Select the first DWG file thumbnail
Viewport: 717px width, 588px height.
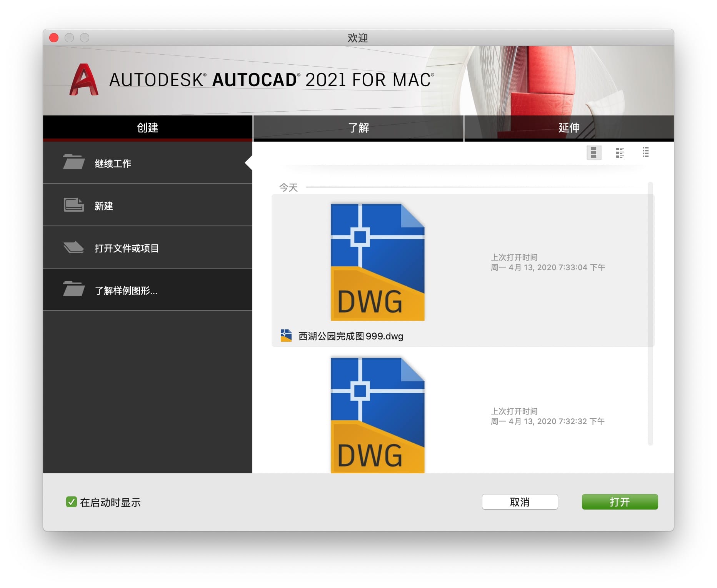pyautogui.click(x=377, y=262)
